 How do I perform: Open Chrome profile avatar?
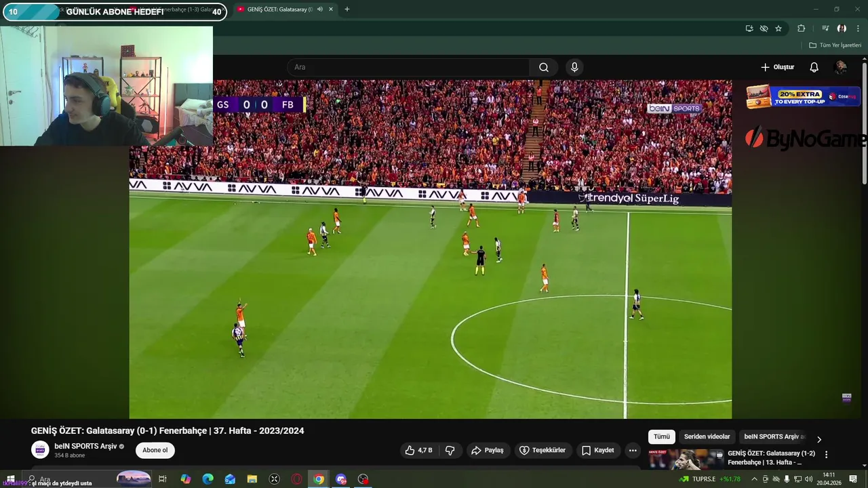(x=842, y=28)
